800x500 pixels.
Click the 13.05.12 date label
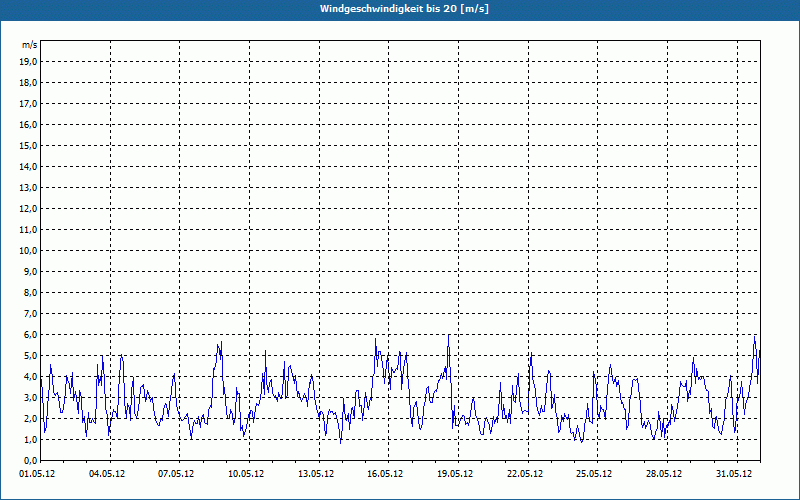(316, 473)
